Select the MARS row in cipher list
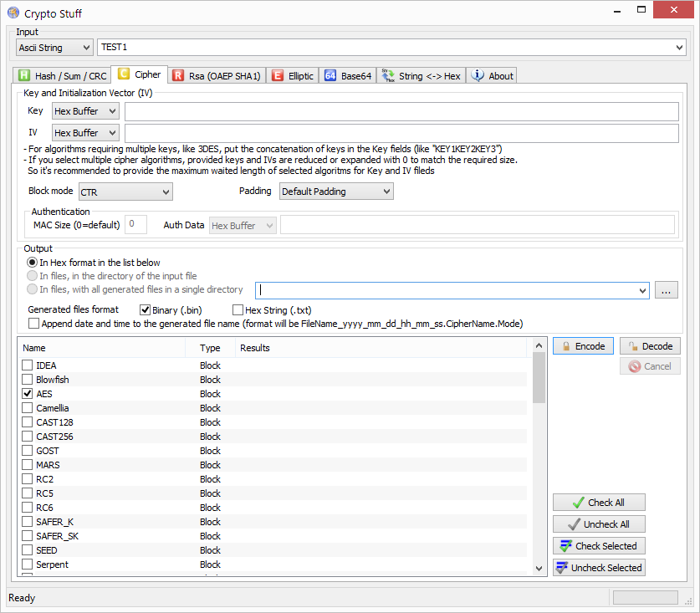Image resolution: width=700 pixels, height=613 pixels. click(273, 465)
